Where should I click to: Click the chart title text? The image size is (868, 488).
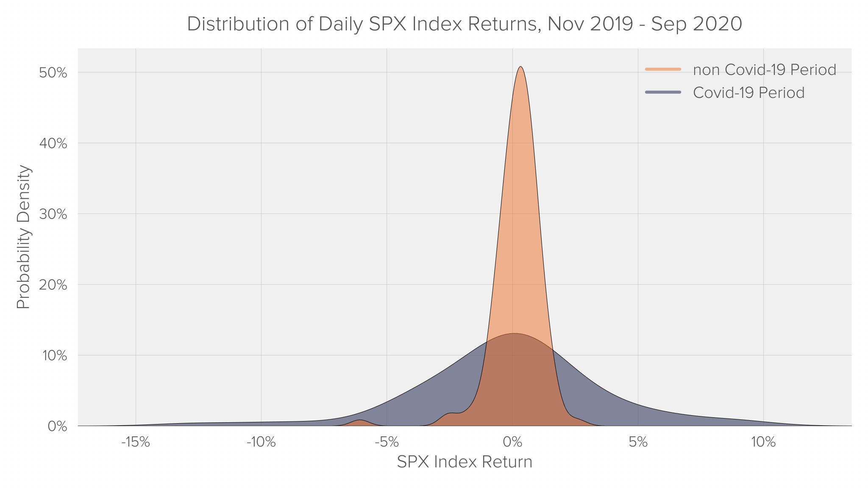[464, 24]
